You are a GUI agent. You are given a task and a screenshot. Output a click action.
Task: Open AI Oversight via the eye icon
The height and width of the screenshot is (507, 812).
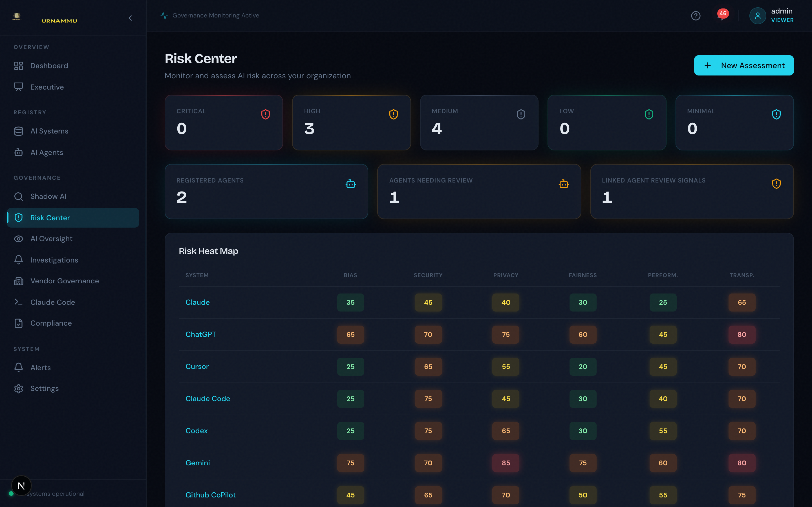[x=18, y=238]
